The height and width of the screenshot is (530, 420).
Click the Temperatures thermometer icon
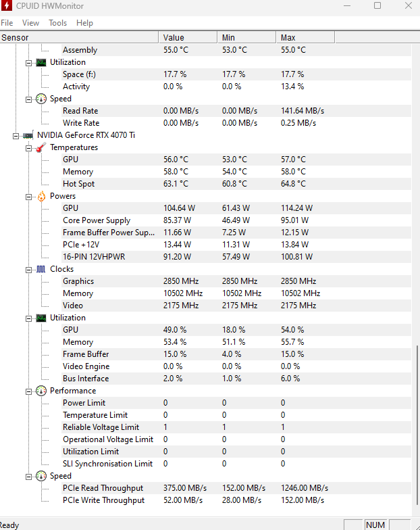point(41,147)
